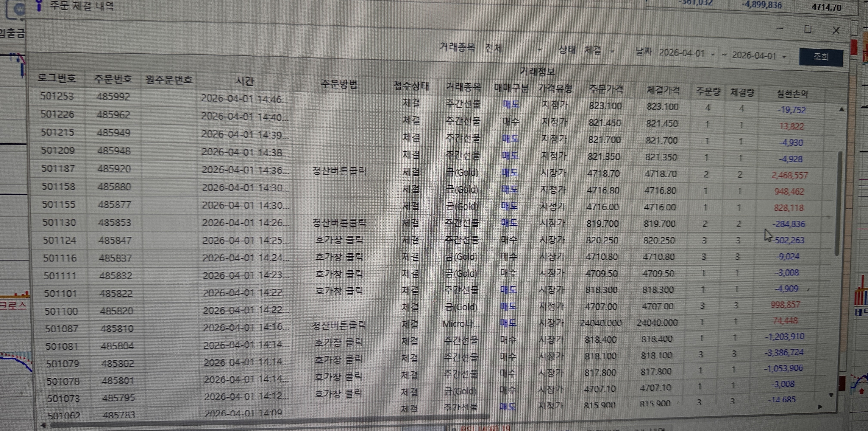Click profit value 13,822
This screenshot has height=431, width=868.
point(791,126)
